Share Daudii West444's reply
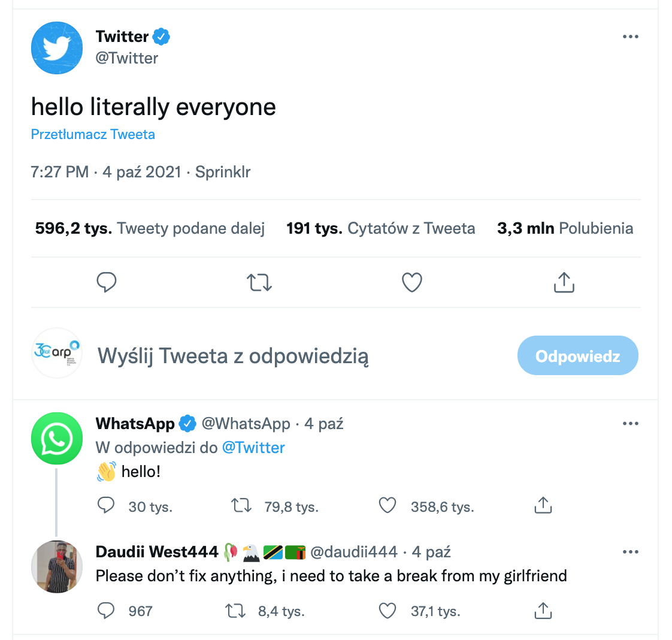The width and height of the screenshot is (672, 640). coord(543,611)
